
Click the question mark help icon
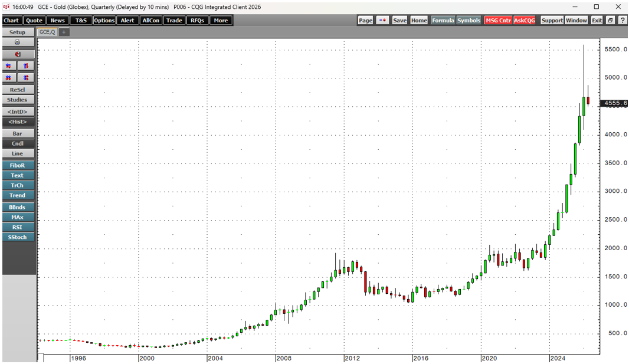pos(622,20)
